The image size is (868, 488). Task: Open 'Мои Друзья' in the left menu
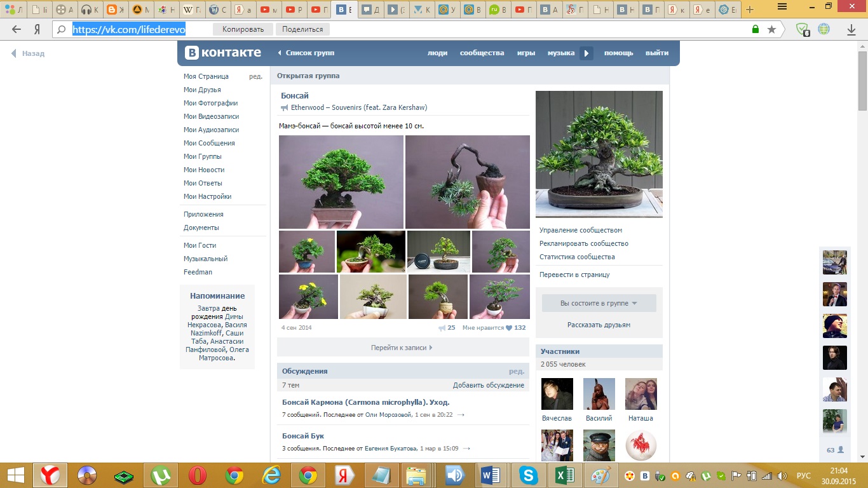pos(202,90)
